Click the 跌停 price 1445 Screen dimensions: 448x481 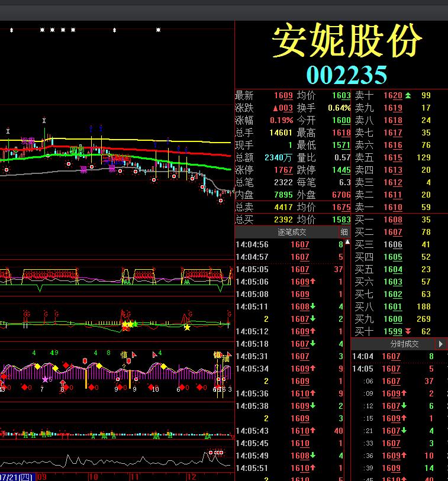(341, 170)
